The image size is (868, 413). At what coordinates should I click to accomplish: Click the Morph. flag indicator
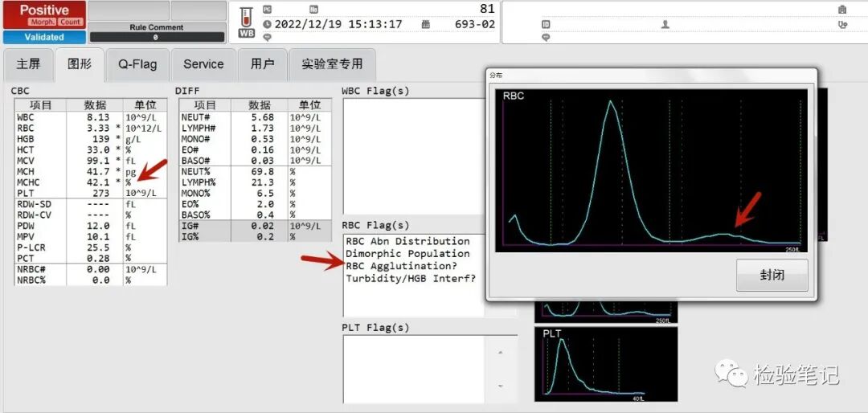42,22
